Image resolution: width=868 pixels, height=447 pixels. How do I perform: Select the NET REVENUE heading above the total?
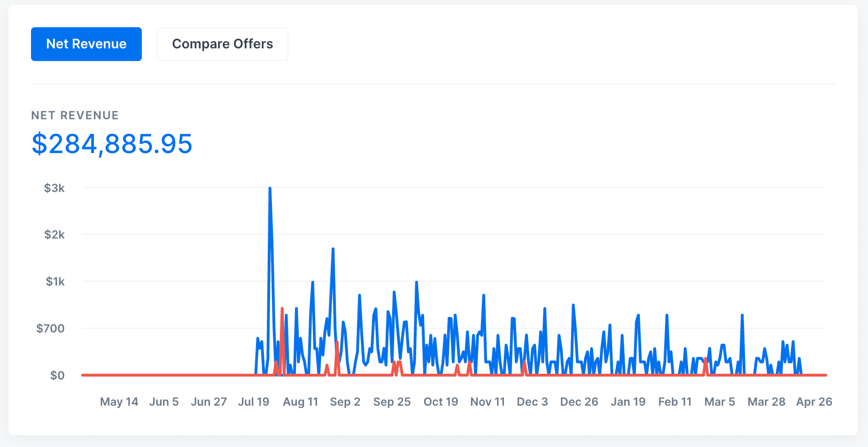point(75,116)
